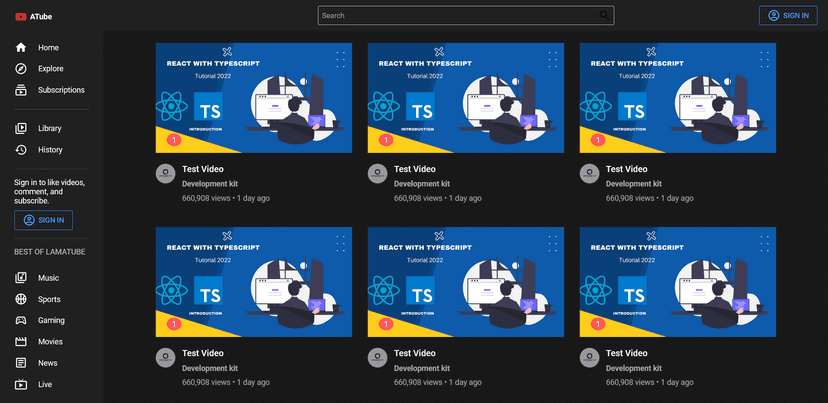
Task: Click the BEST OF LAMATUBE heading
Action: (x=50, y=252)
